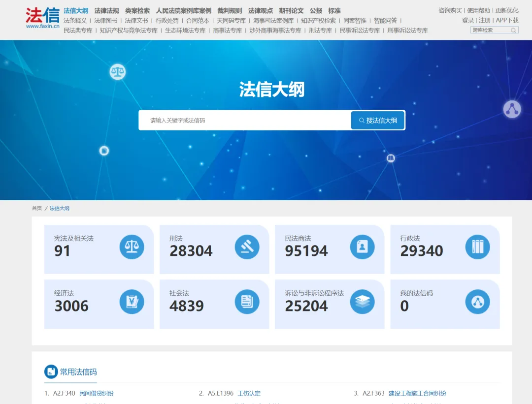Click APP下载 link
532x404 pixels.
(x=507, y=20)
